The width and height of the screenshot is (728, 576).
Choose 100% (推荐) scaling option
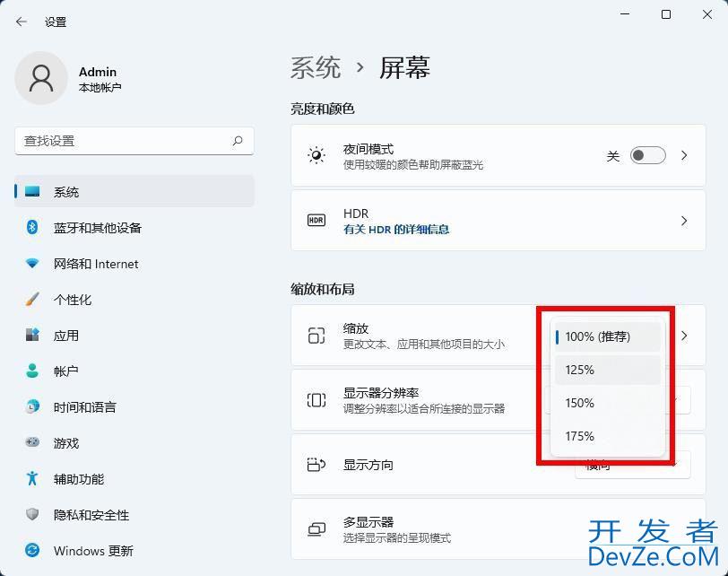(607, 336)
